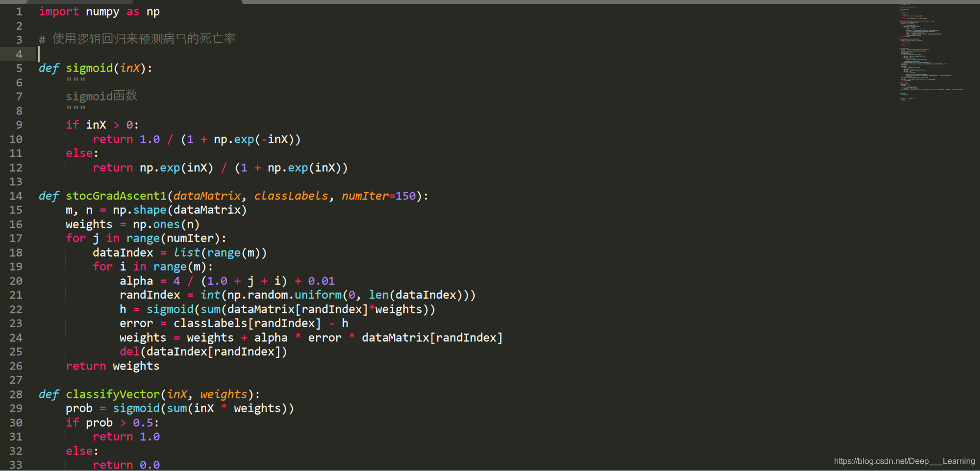Click 'np.random.uniform' call on line 21

tap(285, 295)
